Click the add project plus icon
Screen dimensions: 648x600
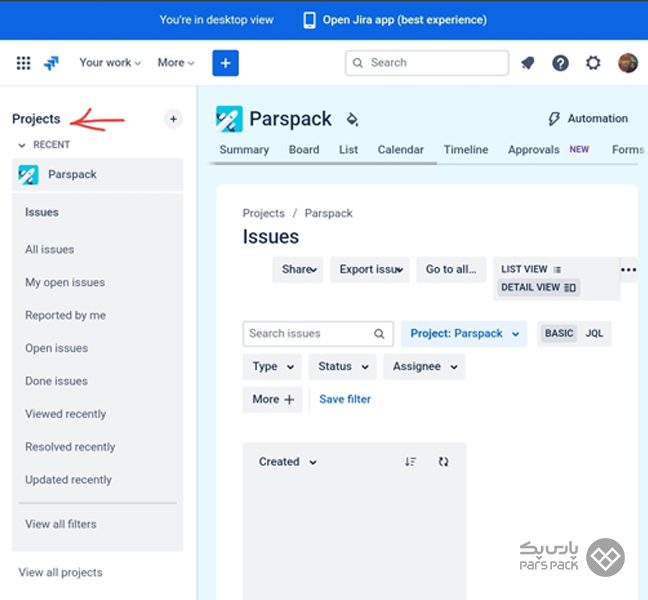pos(173,119)
